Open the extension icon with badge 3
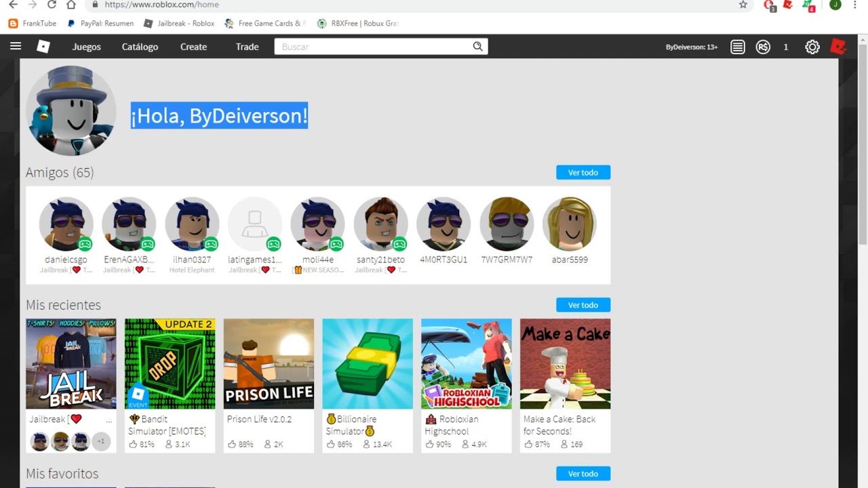Screen dimensions: 868x488 769,5
